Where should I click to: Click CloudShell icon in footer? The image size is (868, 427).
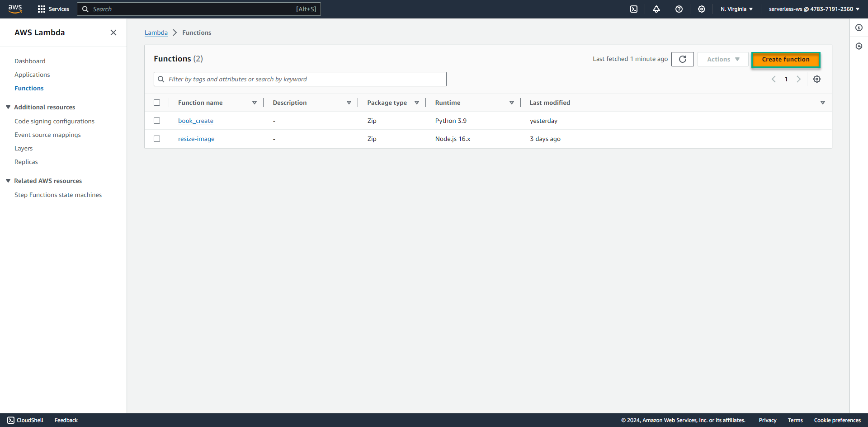point(11,420)
